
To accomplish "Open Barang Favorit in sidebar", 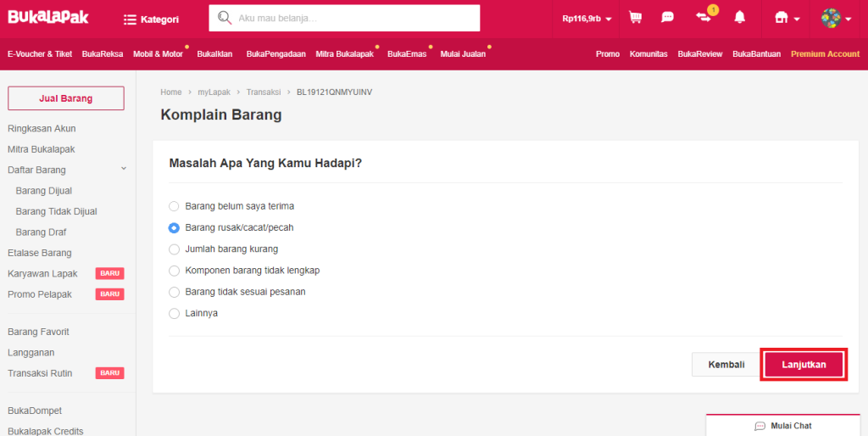I will (x=38, y=332).
